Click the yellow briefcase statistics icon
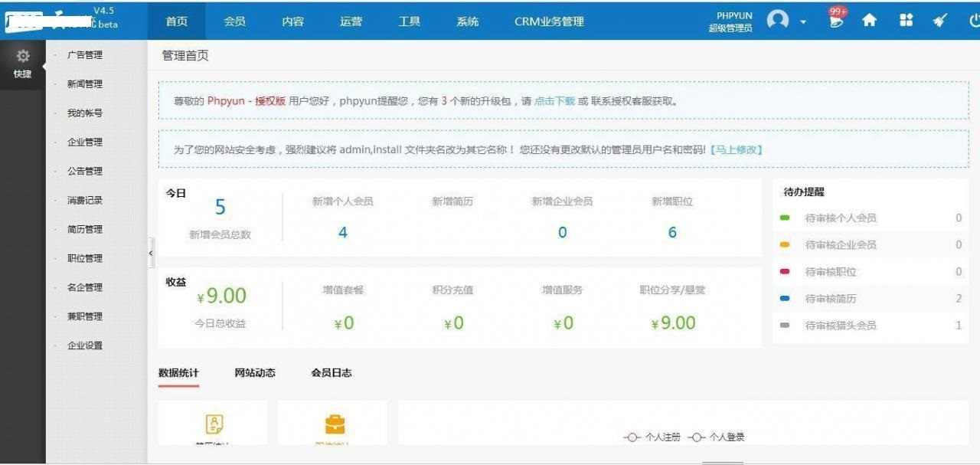This screenshot has width=980, height=465. pos(333,422)
